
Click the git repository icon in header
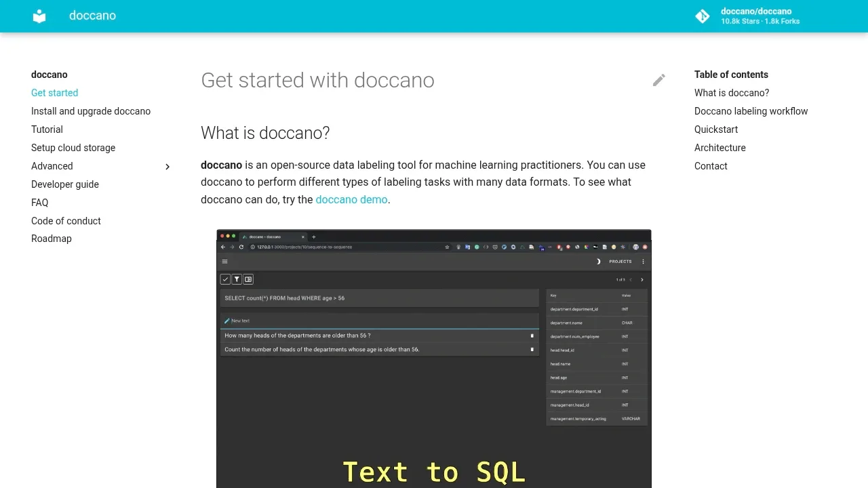pos(703,16)
